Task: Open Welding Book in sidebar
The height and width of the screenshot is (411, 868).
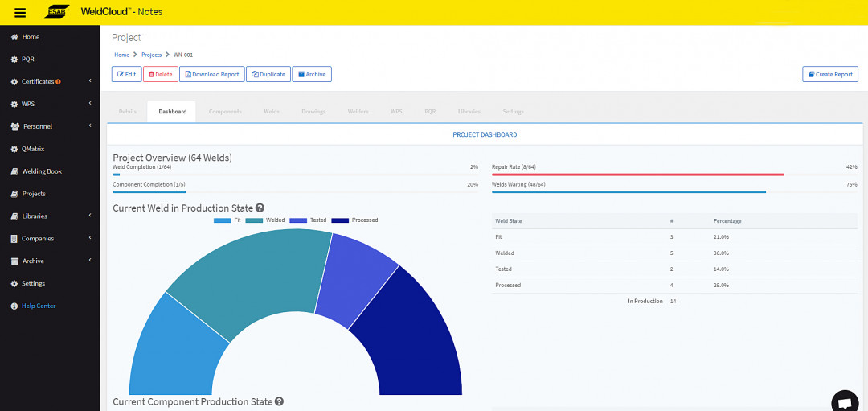Action: point(41,171)
